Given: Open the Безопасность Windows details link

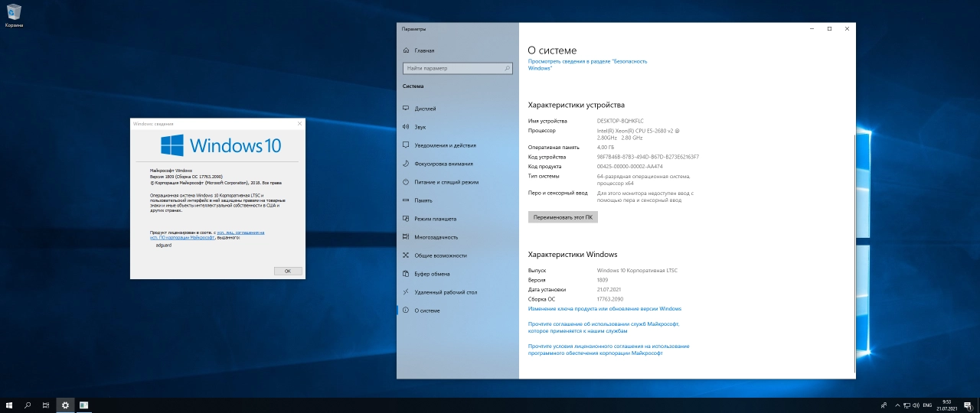Looking at the screenshot, I should tap(587, 64).
